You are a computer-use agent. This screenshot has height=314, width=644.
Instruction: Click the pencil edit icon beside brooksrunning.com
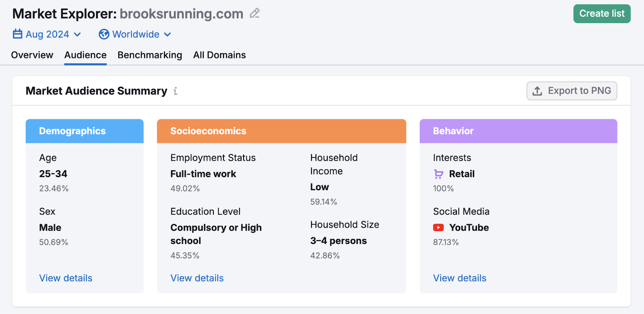coord(254,13)
